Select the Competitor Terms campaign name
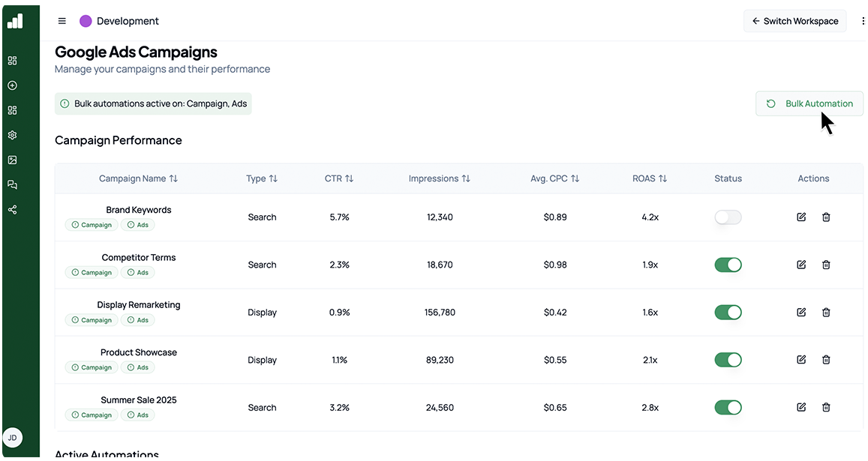This screenshot has width=868, height=461. [138, 257]
